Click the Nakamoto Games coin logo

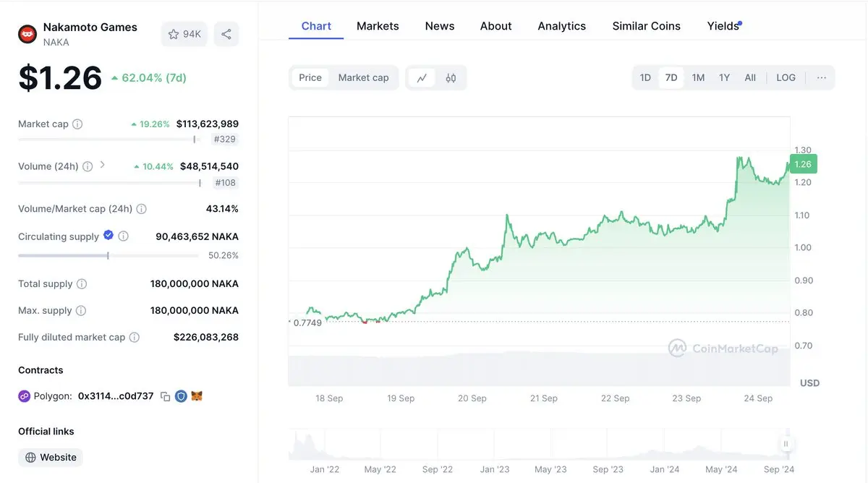click(x=27, y=34)
